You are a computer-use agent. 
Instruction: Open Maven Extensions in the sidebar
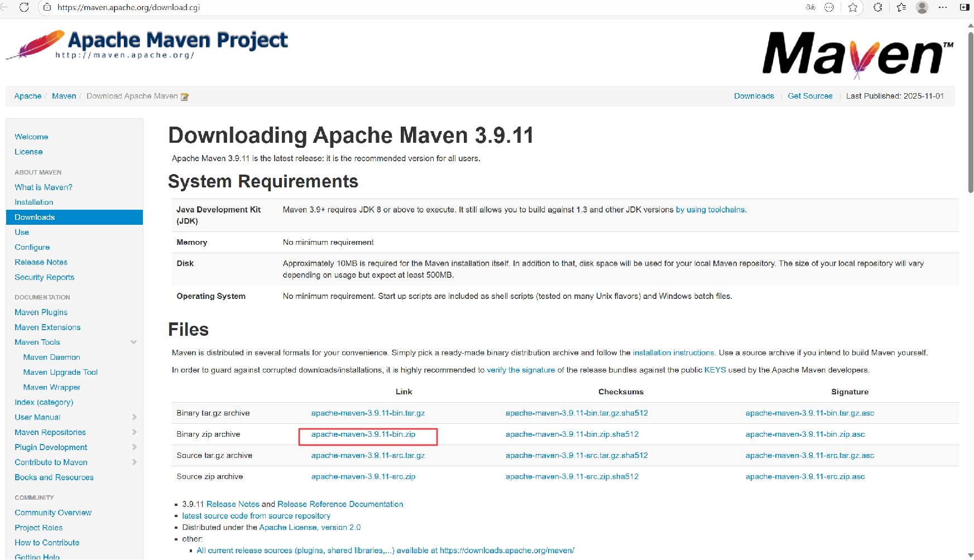pyautogui.click(x=47, y=327)
